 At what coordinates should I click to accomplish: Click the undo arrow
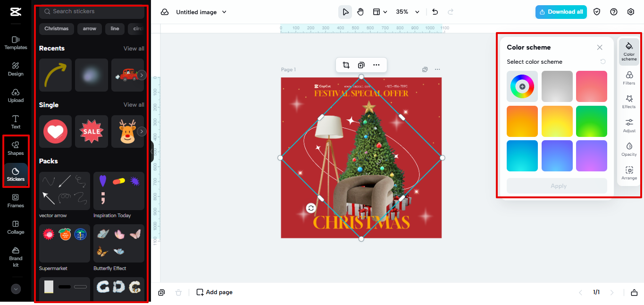(x=435, y=12)
